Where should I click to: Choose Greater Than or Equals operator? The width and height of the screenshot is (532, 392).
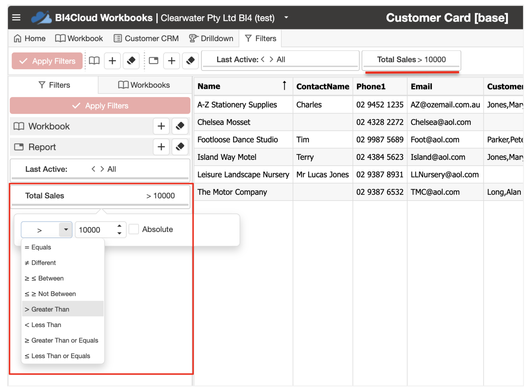63,341
